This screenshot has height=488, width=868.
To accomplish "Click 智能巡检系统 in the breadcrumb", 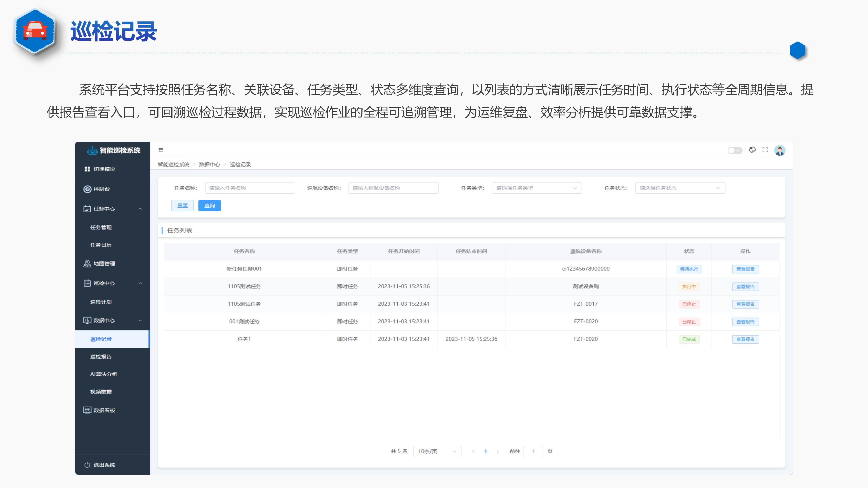I will 174,165.
